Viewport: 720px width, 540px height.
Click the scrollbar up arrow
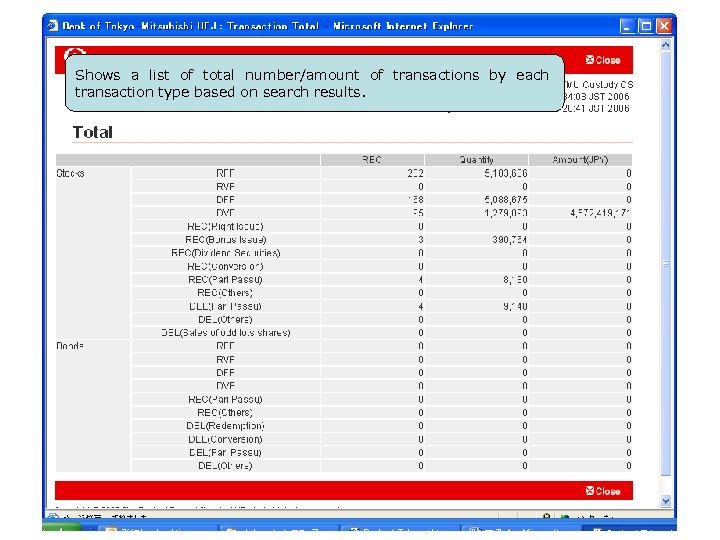click(x=665, y=45)
